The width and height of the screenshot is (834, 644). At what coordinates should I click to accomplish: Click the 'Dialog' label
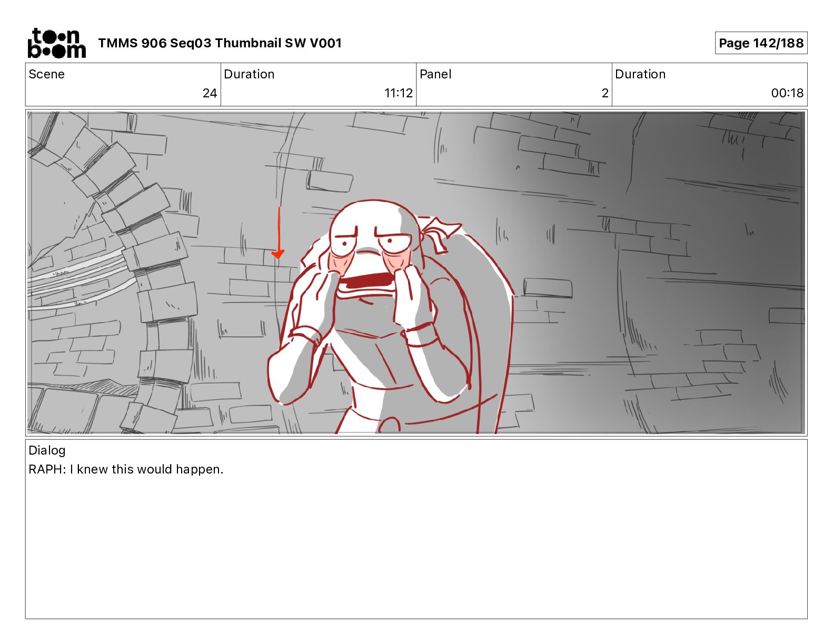[47, 450]
